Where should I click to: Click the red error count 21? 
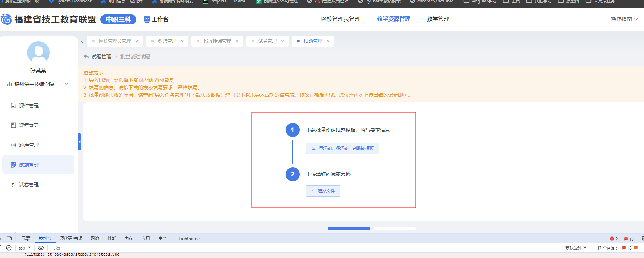point(615,239)
